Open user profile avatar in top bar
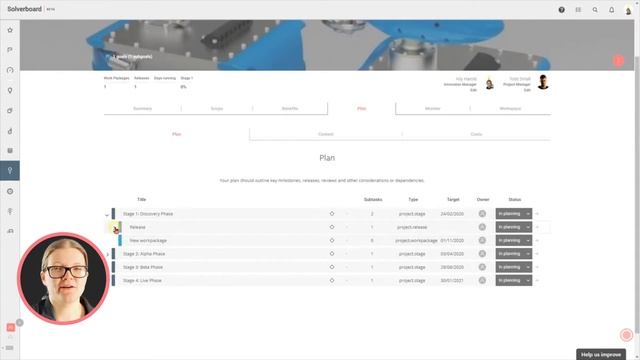The width and height of the screenshot is (640, 360). [628, 10]
